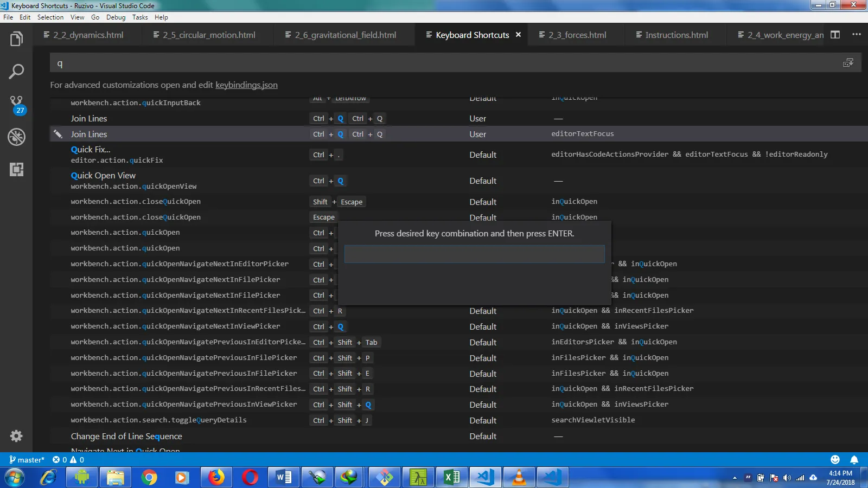This screenshot has height=488, width=868.
Task: Click the searchViewletVisible when-clause
Action: coord(593,420)
